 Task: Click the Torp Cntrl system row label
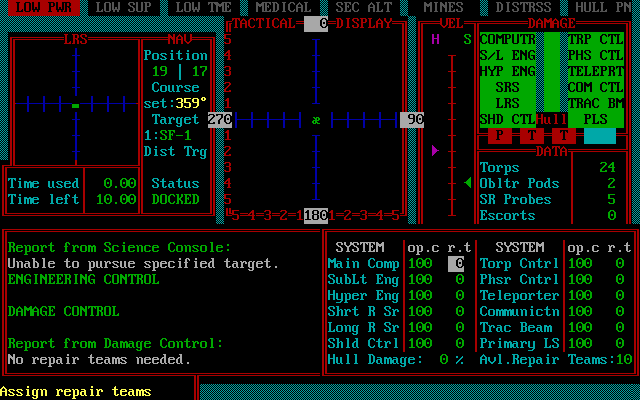pyautogui.click(x=519, y=264)
